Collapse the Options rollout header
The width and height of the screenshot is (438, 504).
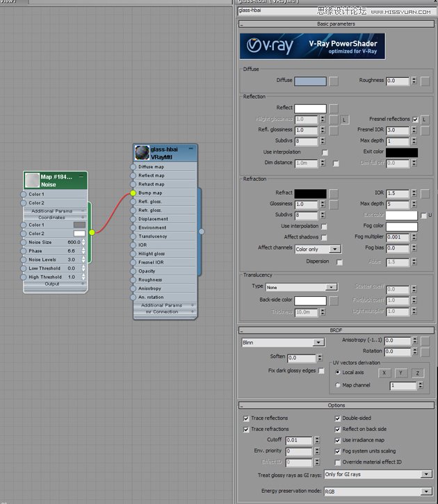[336, 405]
